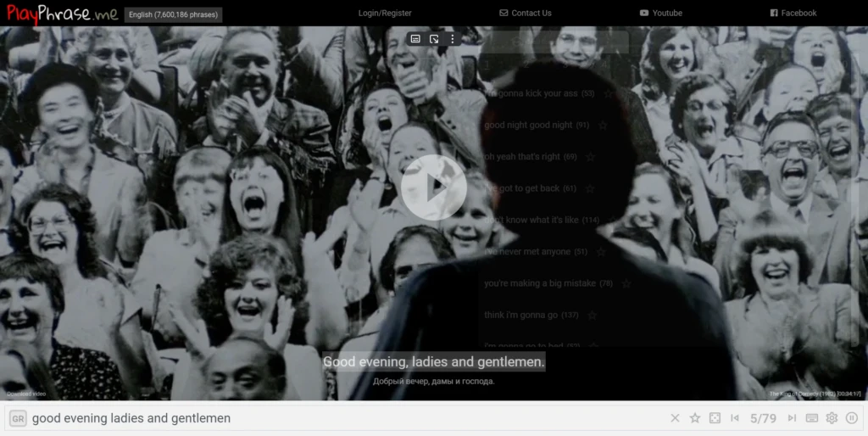This screenshot has height=436, width=868.
Task: Select phrase 'think i'm gonna go'
Action: point(521,315)
